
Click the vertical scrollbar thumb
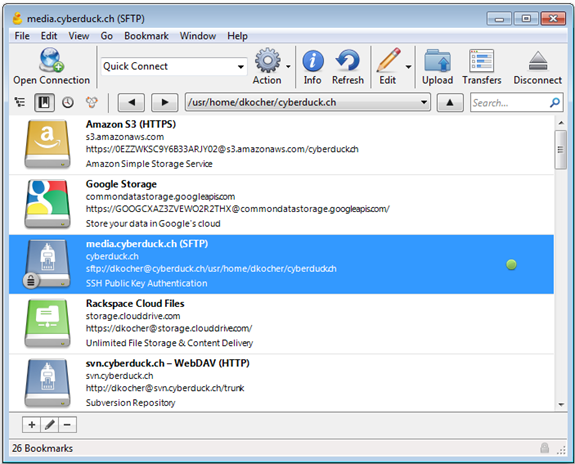coord(561,150)
